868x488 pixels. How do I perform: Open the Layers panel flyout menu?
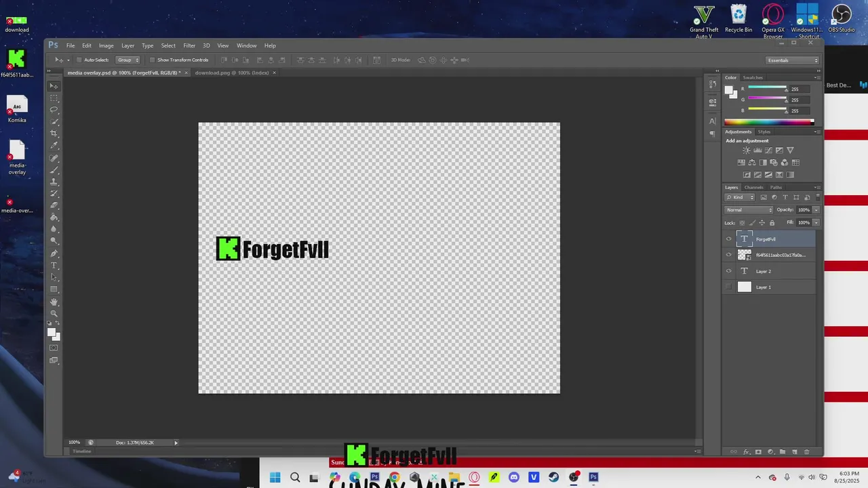[817, 187]
